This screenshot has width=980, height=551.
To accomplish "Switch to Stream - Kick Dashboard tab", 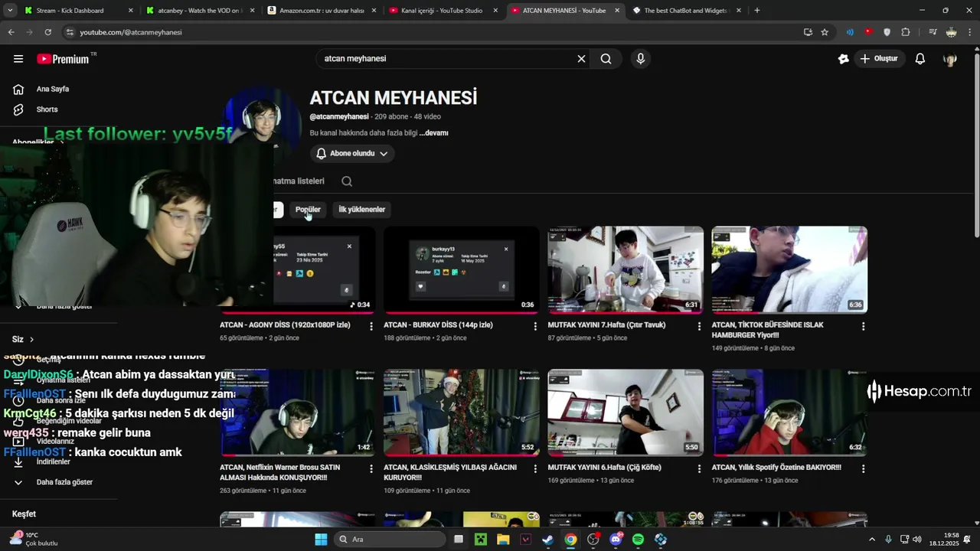I will [x=78, y=11].
